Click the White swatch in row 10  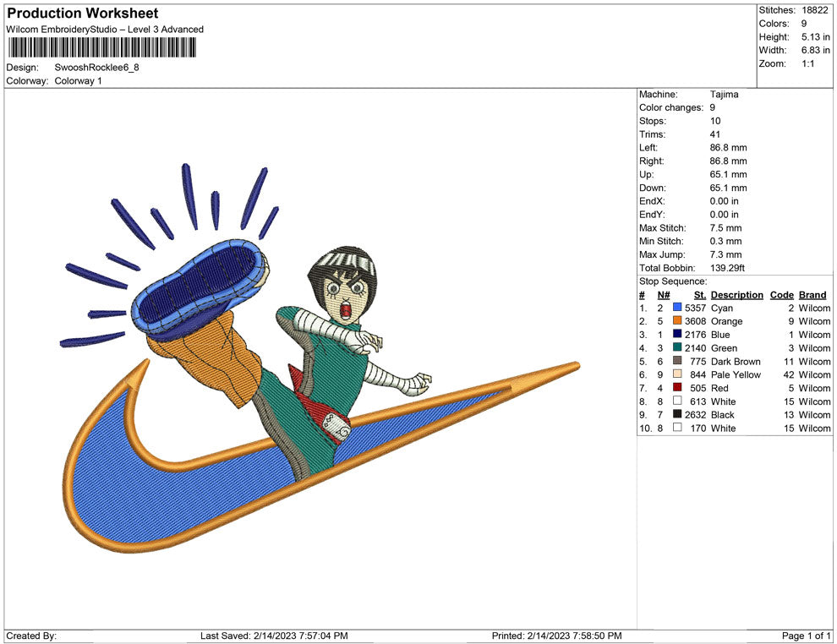coord(677,428)
